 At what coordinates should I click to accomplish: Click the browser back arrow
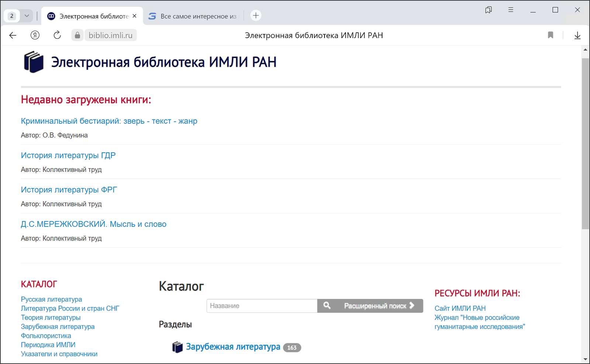[x=13, y=35]
